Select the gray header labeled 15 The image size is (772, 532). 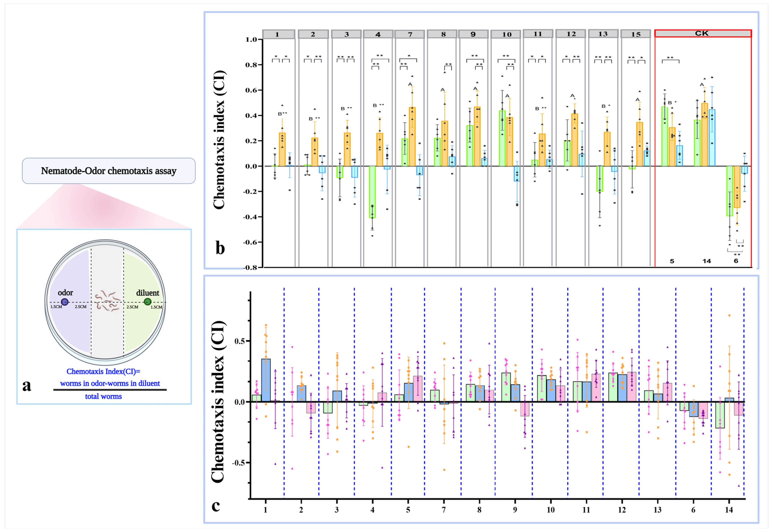635,34
